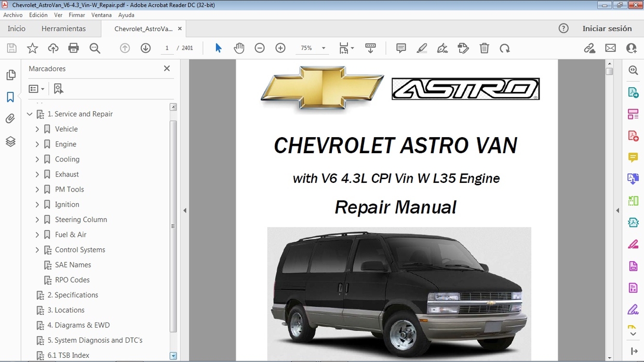The width and height of the screenshot is (644, 362).
Task: Click the Rotate view icon
Action: click(x=504, y=48)
